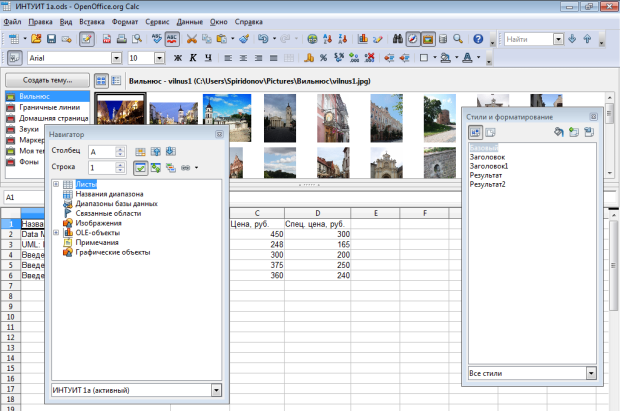Image resolution: width=620 pixels, height=411 pixels.
Task: Click the Navigator Start (up arrow) icon
Action: click(x=156, y=151)
